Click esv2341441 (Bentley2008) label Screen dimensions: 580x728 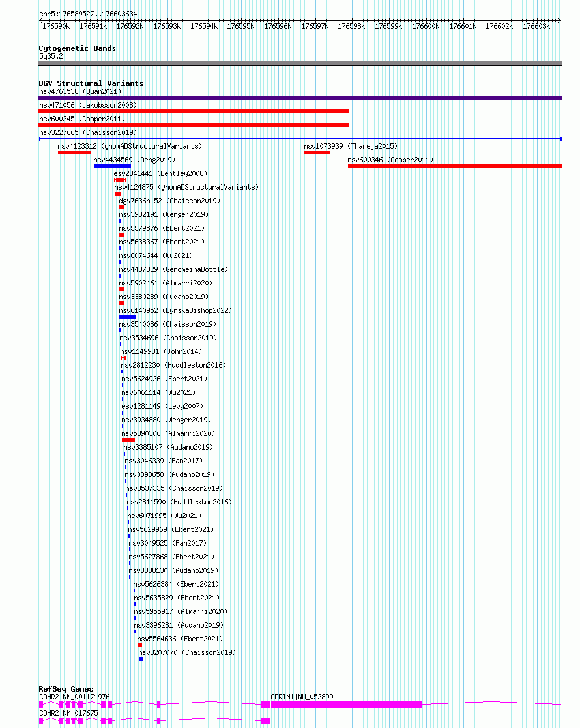click(x=161, y=173)
